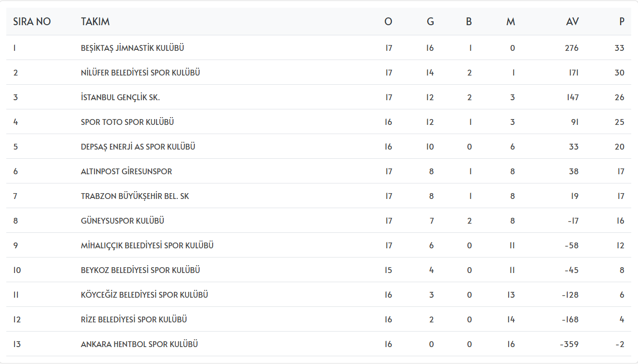Screen dimensions: 638x364
Task: Click Ankara Hentbol's -359 average value
Action: [x=569, y=345]
